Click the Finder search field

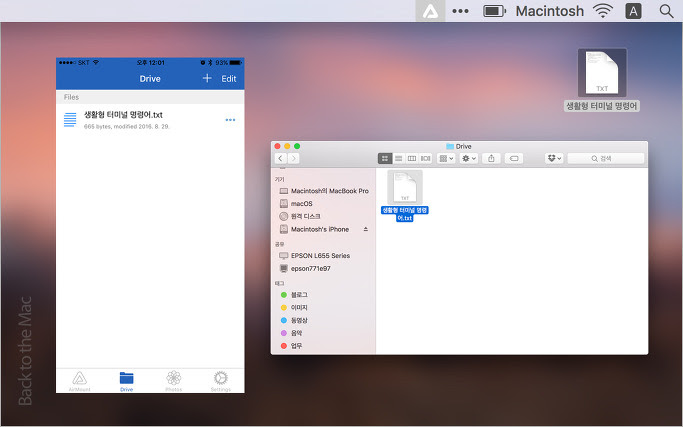pos(605,159)
